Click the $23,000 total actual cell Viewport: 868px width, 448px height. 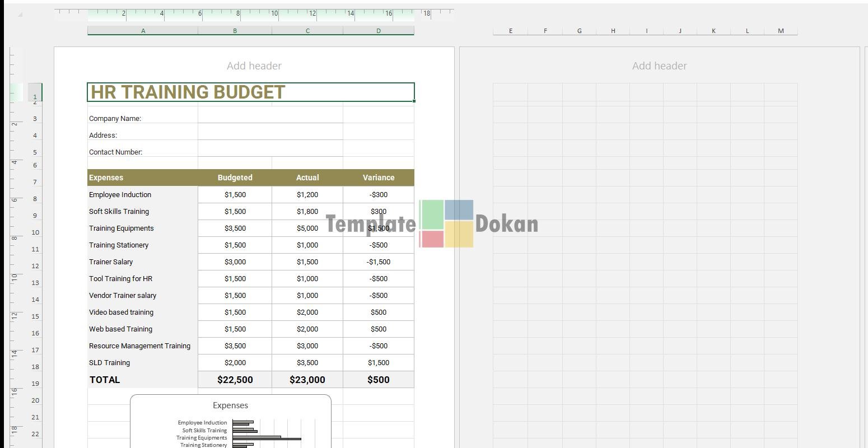[307, 380]
